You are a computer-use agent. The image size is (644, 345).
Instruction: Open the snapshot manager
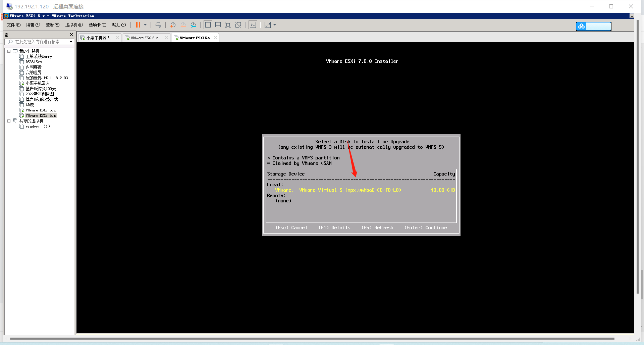pyautogui.click(x=193, y=25)
